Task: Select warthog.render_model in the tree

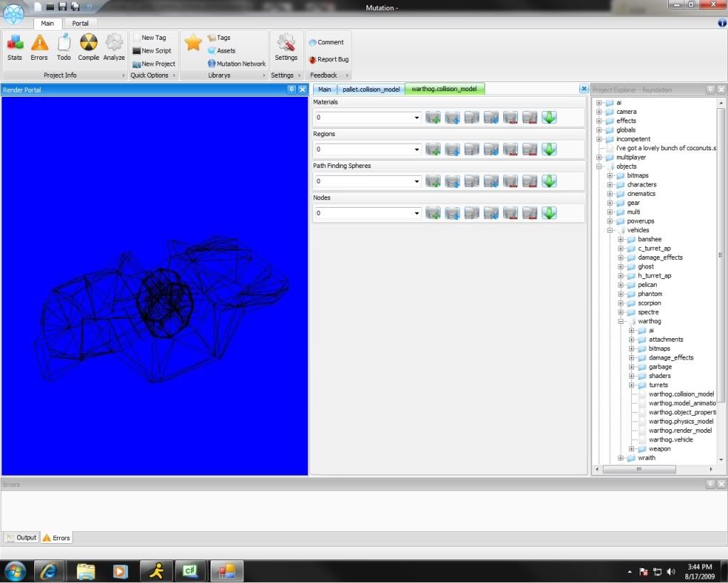Action: tap(680, 431)
